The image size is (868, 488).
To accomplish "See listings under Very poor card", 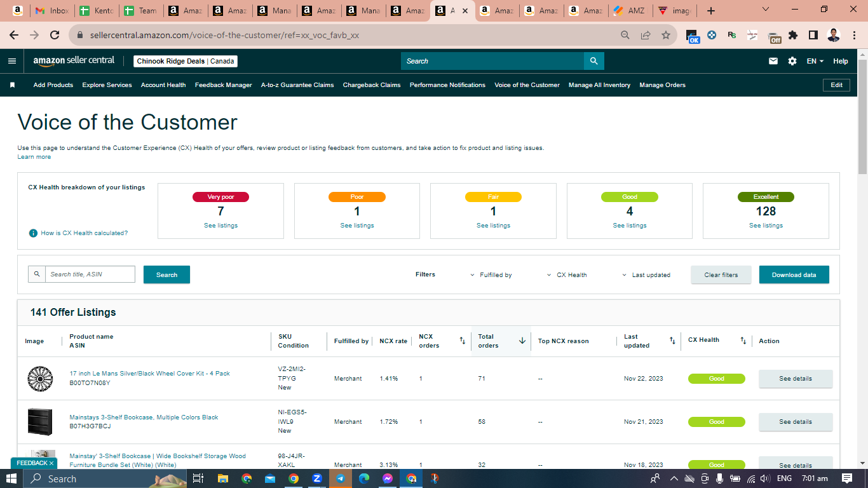I will coord(220,226).
